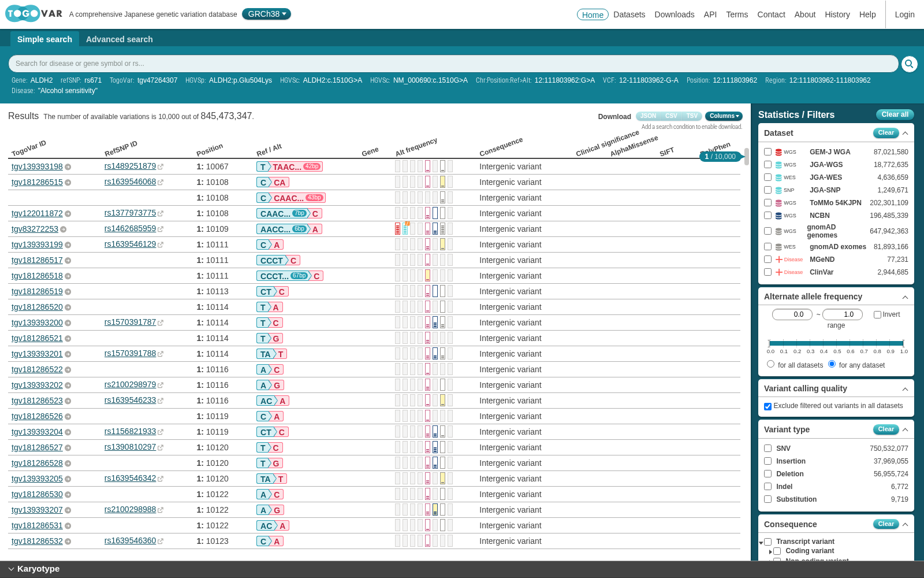Check the SNV variant type
Viewport: 924px width, 578px height.
(767, 449)
